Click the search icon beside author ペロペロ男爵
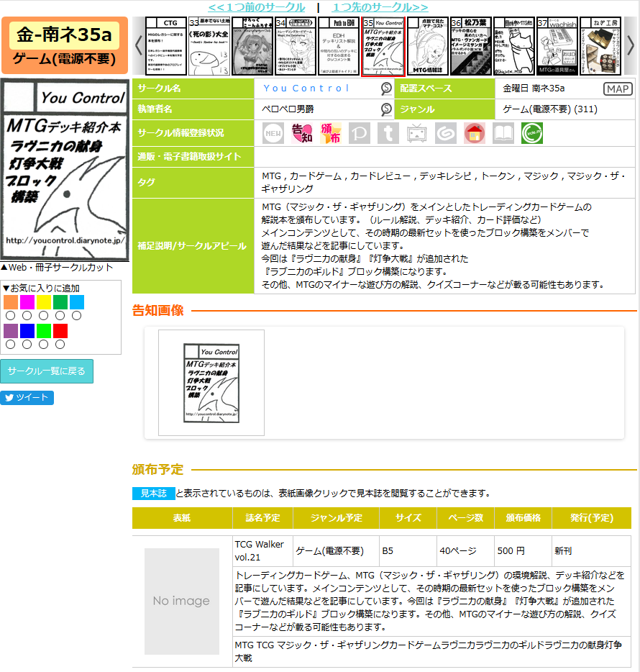The width and height of the screenshot is (640, 672). (x=386, y=109)
